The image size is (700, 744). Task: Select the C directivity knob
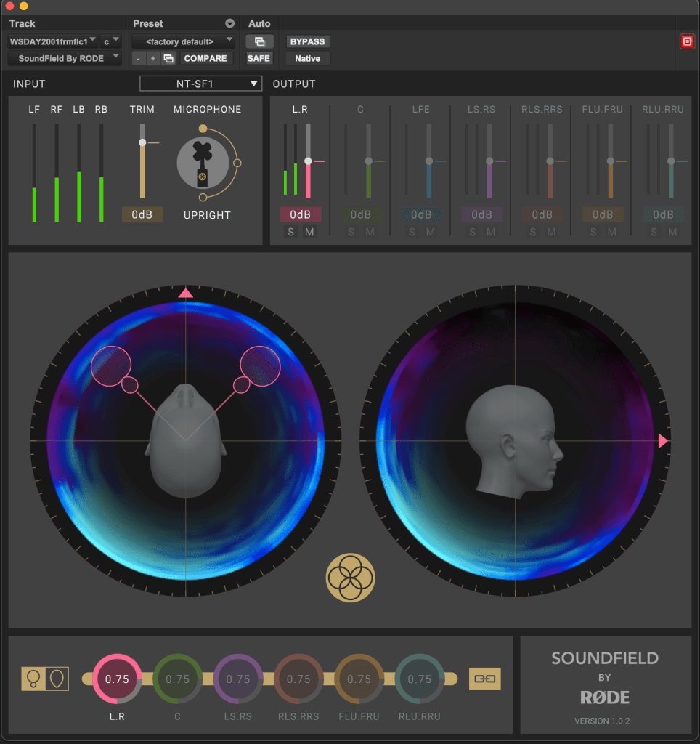[178, 679]
